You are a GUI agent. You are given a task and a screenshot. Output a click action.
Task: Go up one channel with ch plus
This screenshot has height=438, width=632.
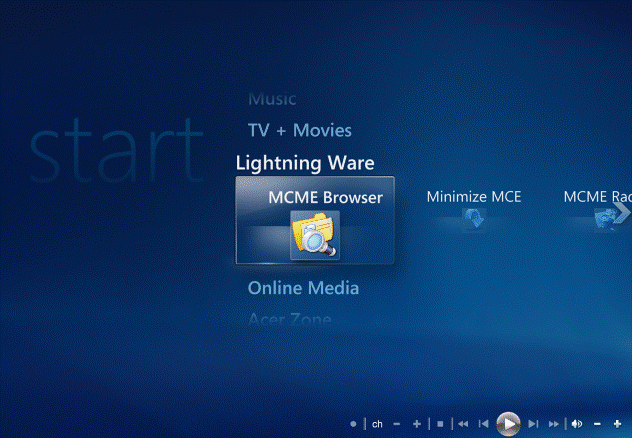tap(417, 424)
